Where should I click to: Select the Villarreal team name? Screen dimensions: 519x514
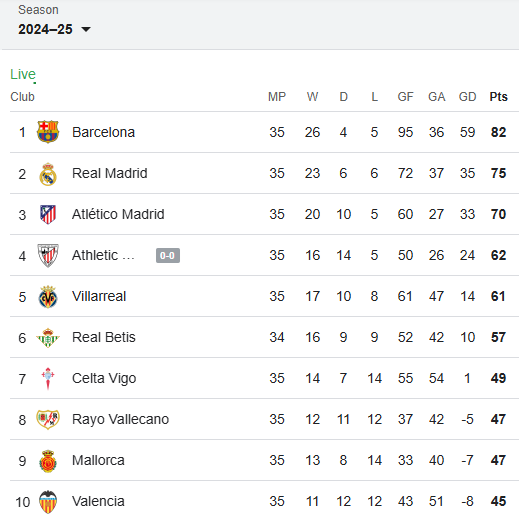(x=99, y=296)
